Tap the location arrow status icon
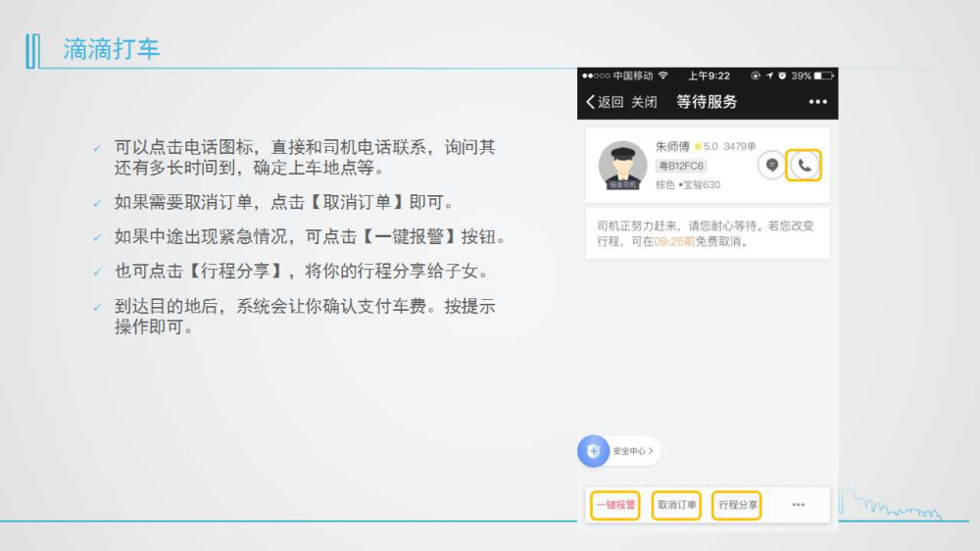Viewport: 980px width, 551px height. (769, 75)
